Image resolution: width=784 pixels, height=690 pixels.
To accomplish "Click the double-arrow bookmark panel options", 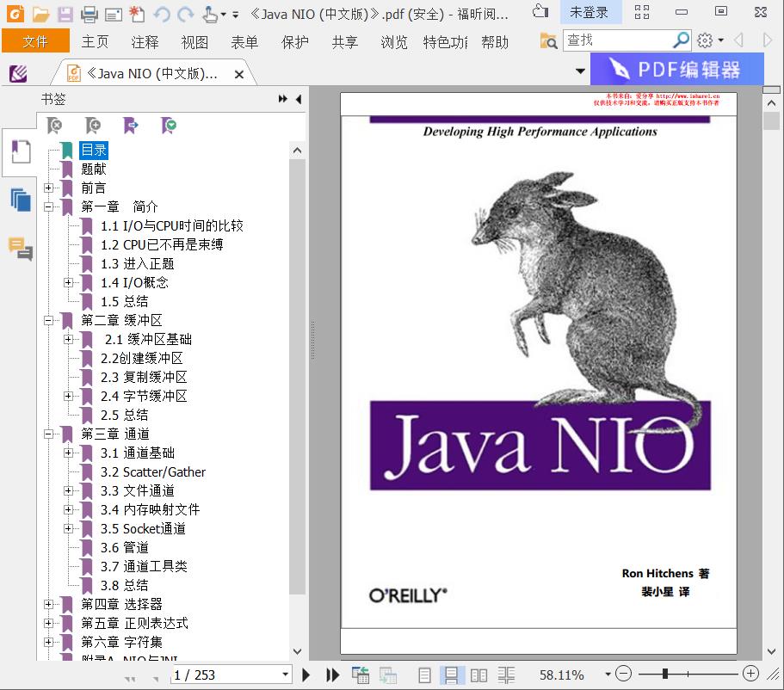I will [x=283, y=99].
